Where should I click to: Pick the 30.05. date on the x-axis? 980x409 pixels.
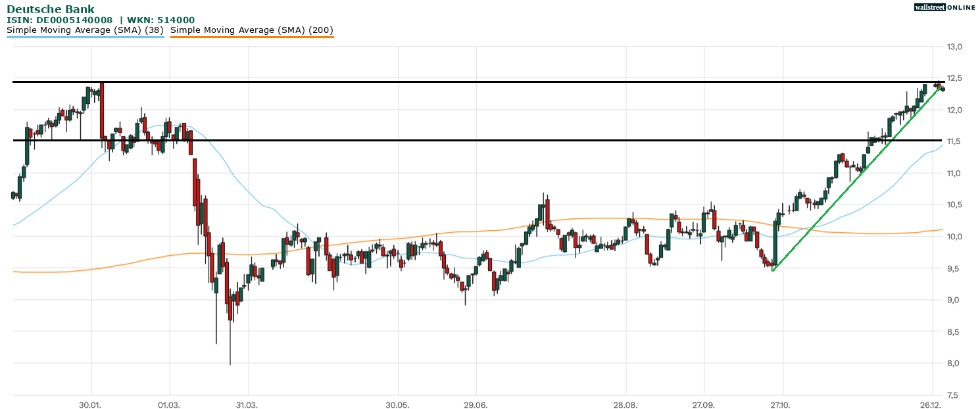point(397,404)
